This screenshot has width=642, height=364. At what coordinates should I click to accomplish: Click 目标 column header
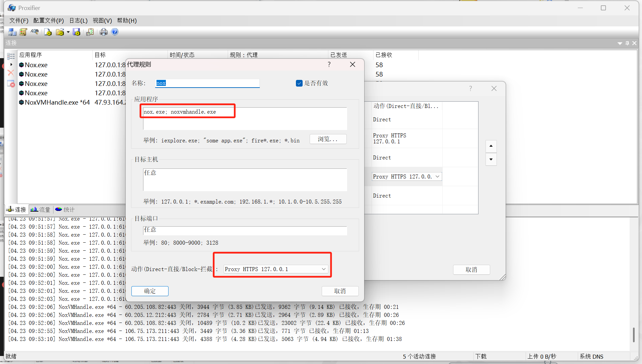[x=130, y=55]
